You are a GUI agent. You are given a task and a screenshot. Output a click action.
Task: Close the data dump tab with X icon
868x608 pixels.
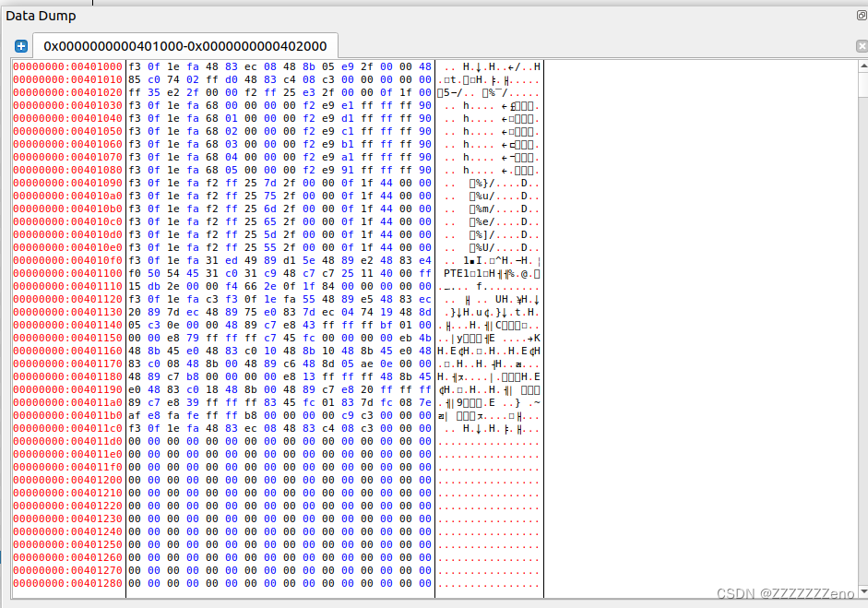tap(862, 46)
